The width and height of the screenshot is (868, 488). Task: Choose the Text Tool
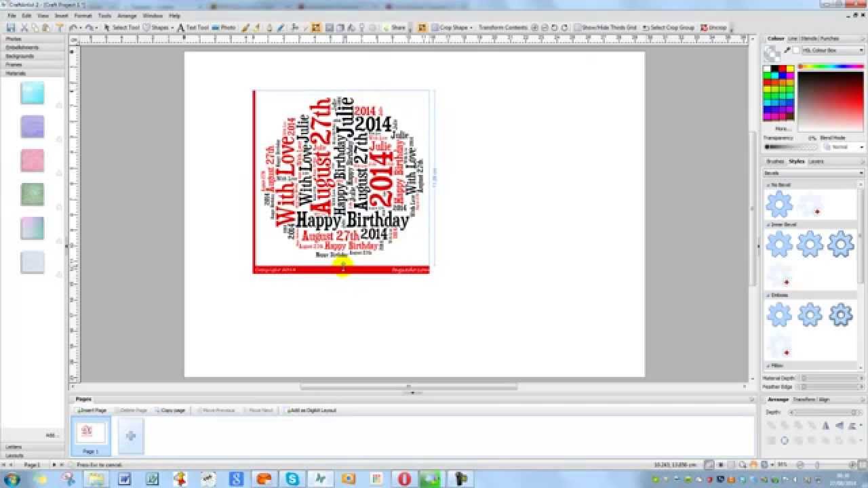tap(193, 28)
